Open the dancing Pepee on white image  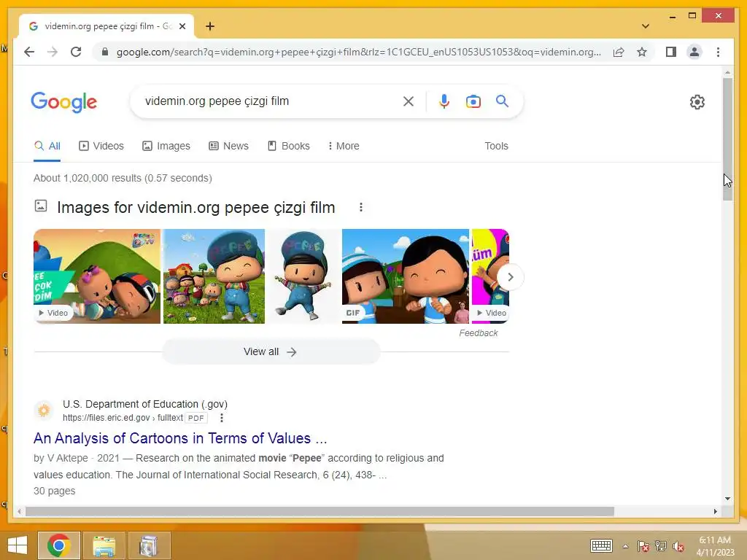click(303, 276)
